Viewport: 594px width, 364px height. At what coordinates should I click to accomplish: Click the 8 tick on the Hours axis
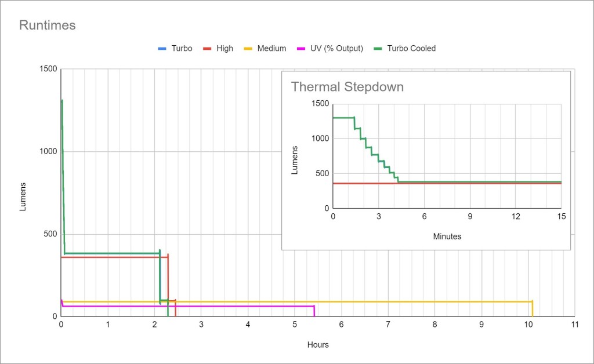click(434, 325)
